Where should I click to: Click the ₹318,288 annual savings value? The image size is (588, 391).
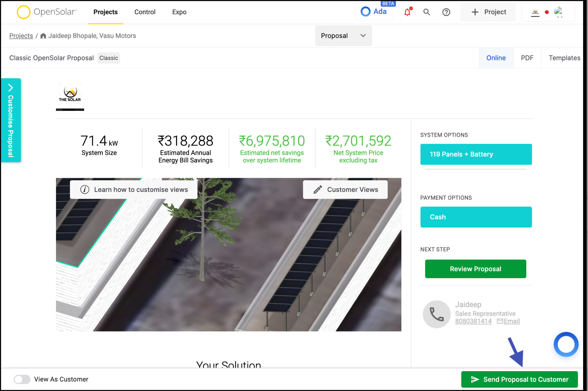pos(185,141)
